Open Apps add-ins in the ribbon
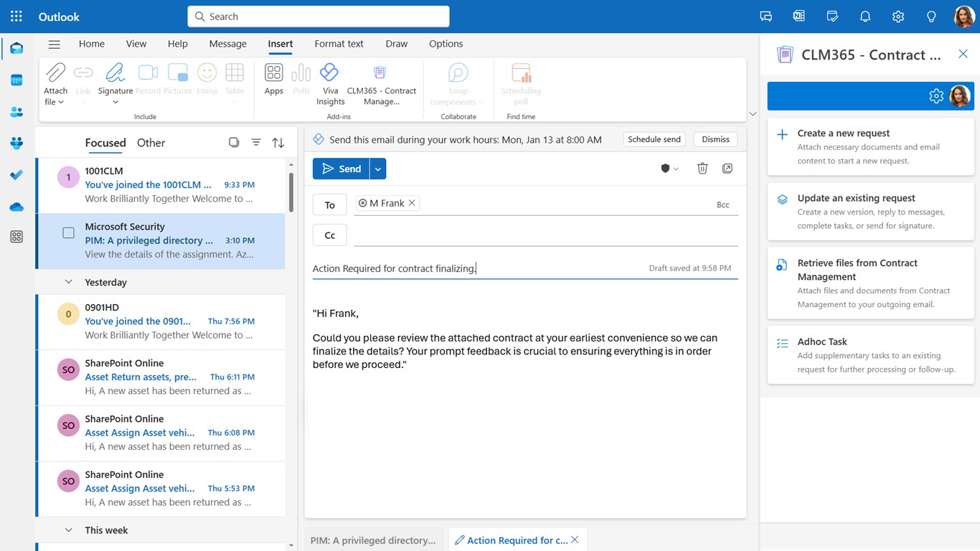The width and height of the screenshot is (980, 551). point(273,79)
